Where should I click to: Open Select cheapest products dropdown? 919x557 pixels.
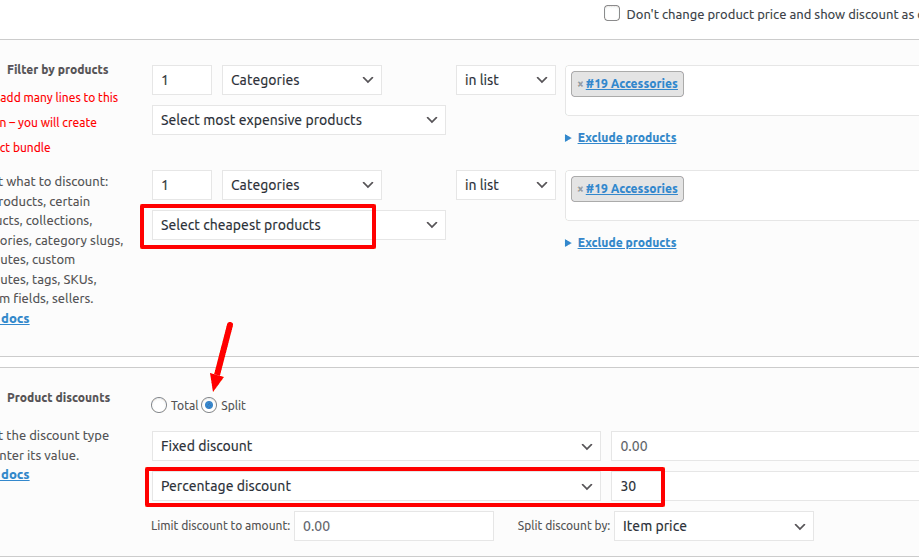298,225
